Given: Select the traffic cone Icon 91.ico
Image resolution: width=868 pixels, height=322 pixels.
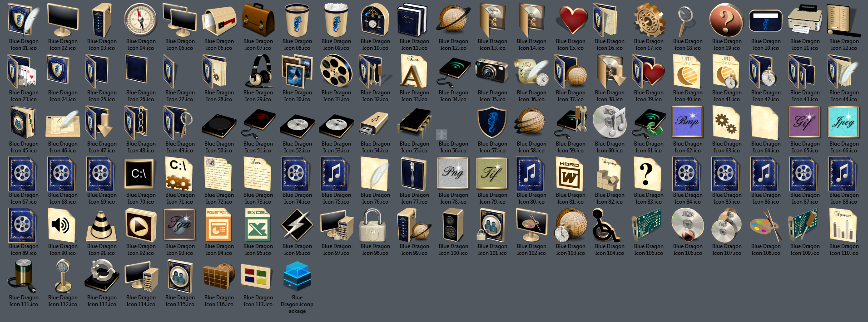Looking at the screenshot, I should (102, 225).
